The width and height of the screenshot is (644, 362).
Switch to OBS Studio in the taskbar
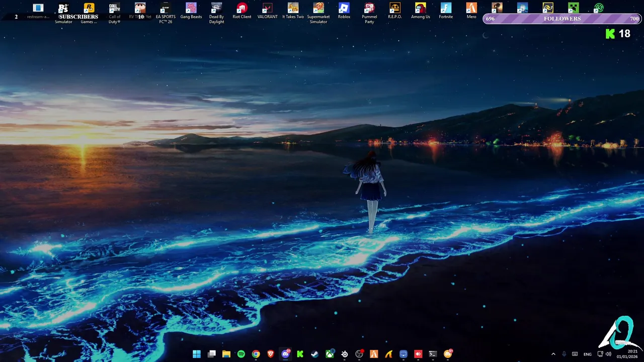(x=359, y=354)
